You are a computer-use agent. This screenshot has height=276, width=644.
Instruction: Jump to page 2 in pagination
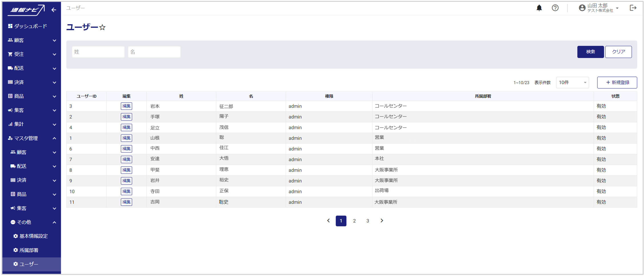(354, 221)
